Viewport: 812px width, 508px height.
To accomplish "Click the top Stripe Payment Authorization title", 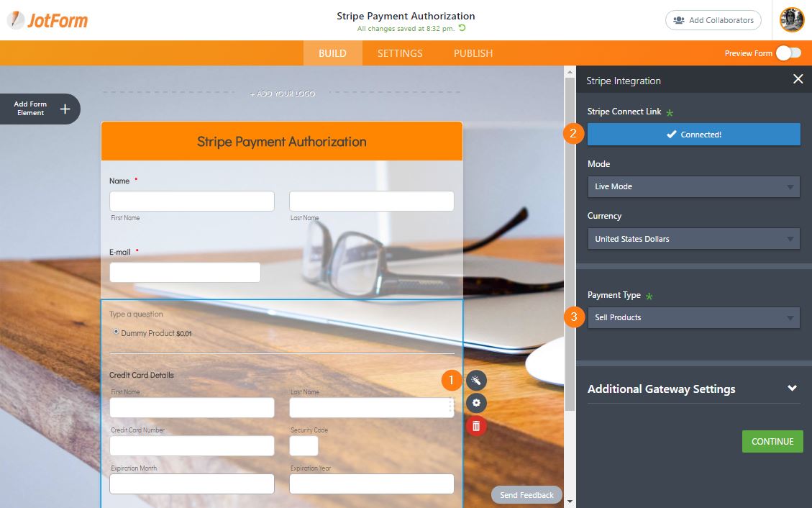I will [406, 16].
